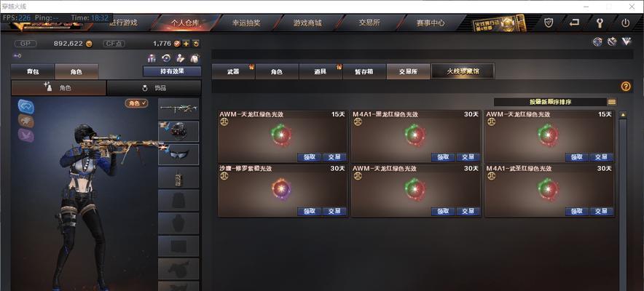Click the scrollbar up arrow beside item list
Image resolution: width=644 pixels, height=291 pixels.
(x=623, y=115)
